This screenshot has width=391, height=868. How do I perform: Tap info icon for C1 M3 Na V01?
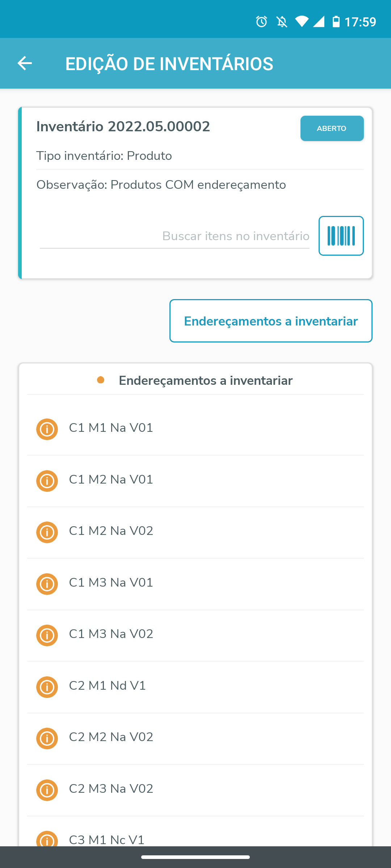[47, 584]
